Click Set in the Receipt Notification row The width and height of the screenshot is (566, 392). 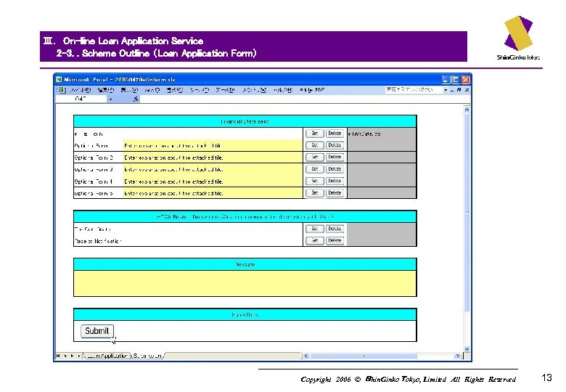pos(315,241)
